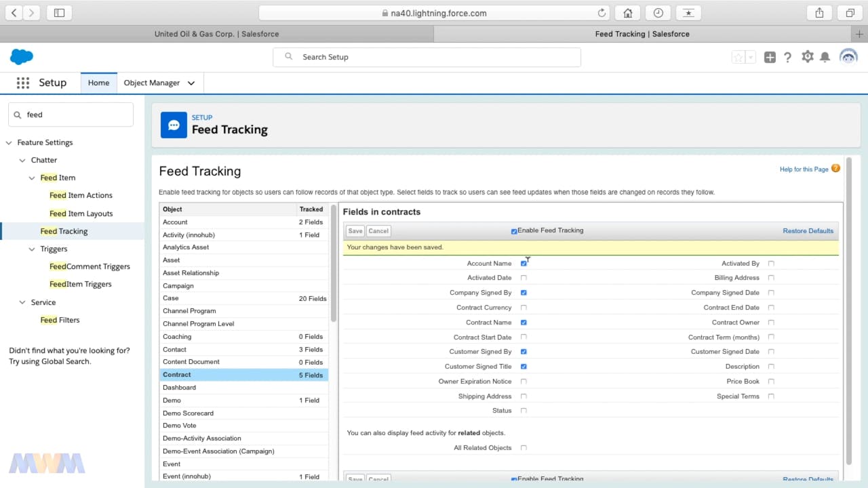The width and height of the screenshot is (868, 488).
Task: Open Help for this Page link
Action: pos(804,169)
